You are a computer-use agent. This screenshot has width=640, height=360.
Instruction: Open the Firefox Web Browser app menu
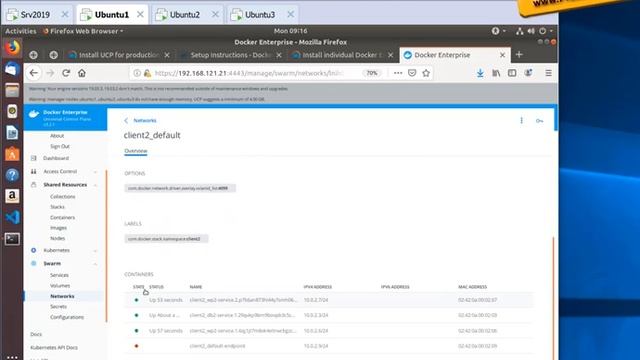pos(83,31)
